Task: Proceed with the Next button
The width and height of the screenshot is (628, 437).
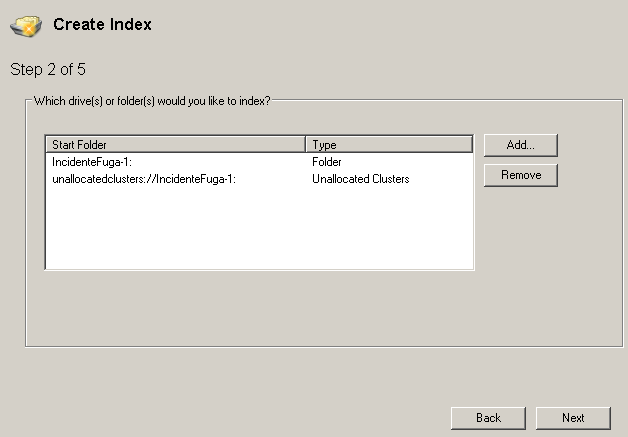Action: pyautogui.click(x=573, y=418)
